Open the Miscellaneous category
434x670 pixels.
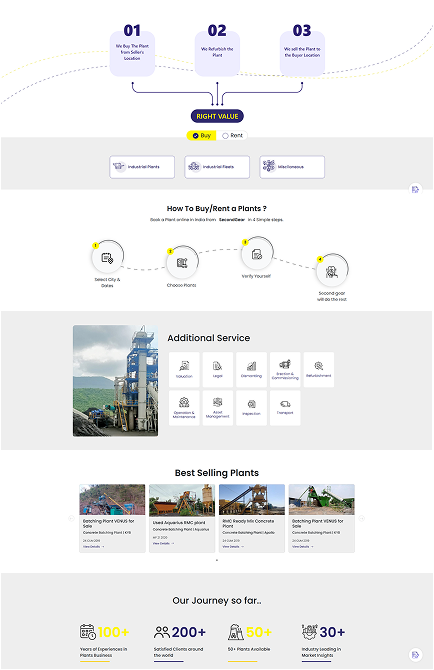point(292,167)
